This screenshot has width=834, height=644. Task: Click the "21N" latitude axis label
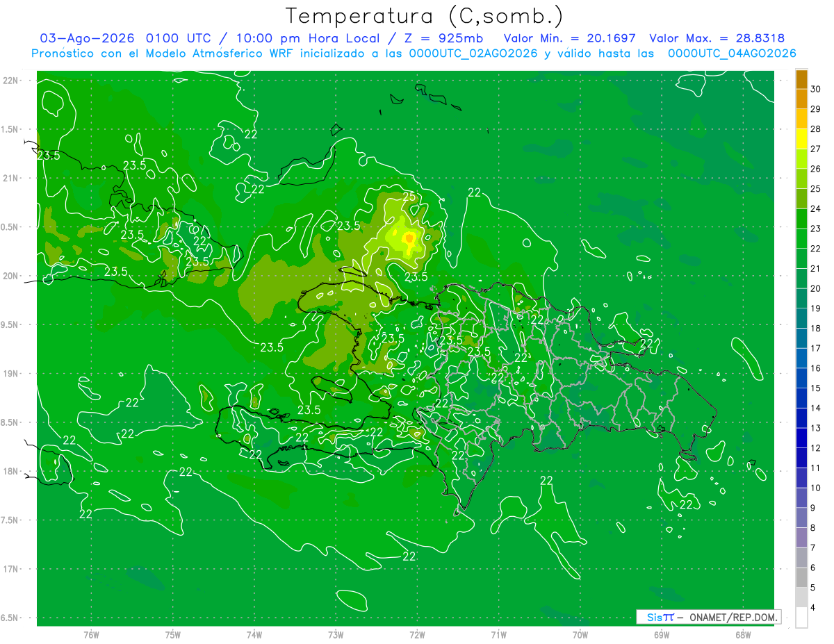10,178
